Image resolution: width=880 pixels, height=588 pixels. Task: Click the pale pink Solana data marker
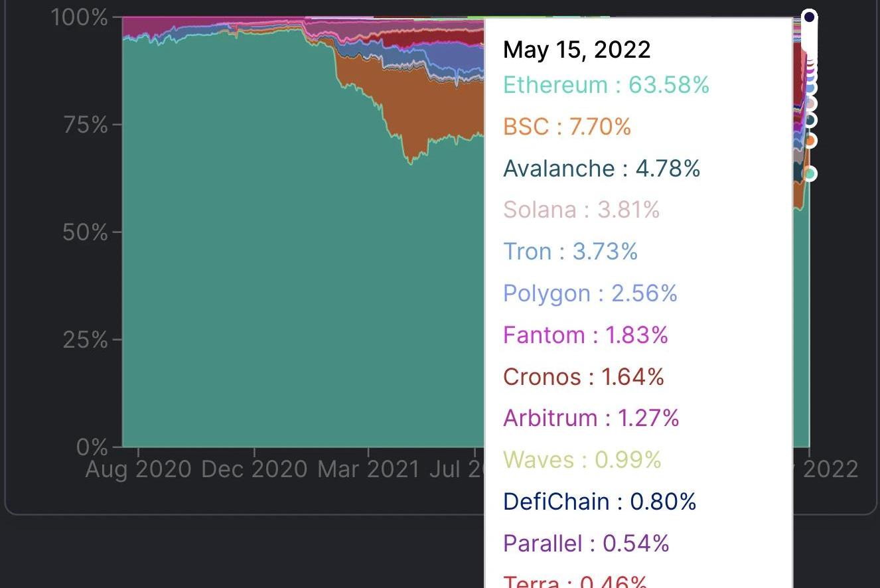(809, 104)
